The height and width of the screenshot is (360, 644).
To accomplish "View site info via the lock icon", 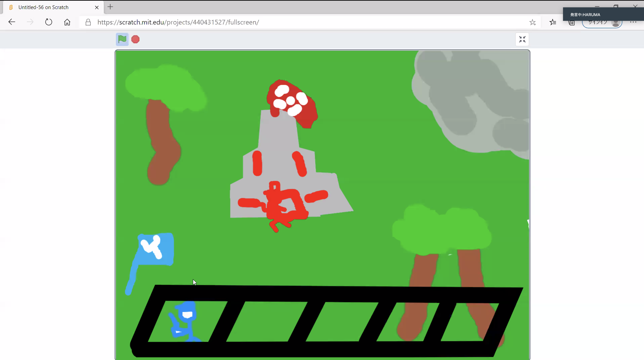I will click(88, 22).
